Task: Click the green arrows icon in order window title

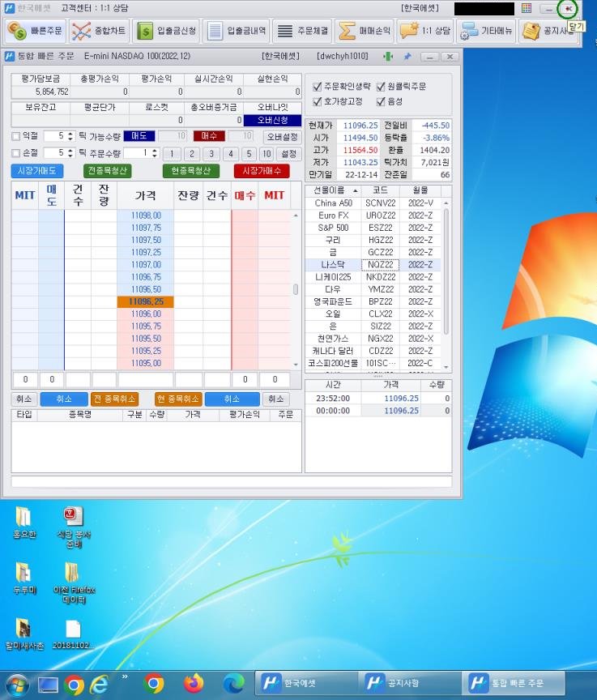Action: click(x=388, y=56)
